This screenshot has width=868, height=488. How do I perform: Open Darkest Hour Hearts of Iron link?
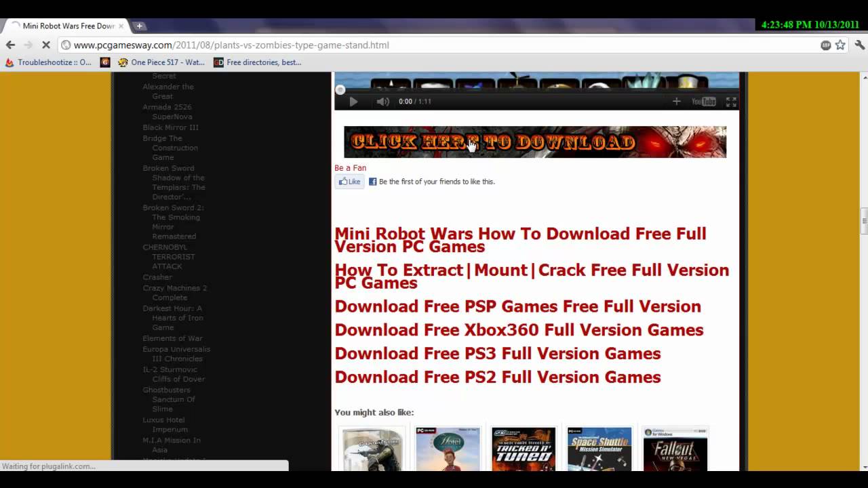(173, 318)
